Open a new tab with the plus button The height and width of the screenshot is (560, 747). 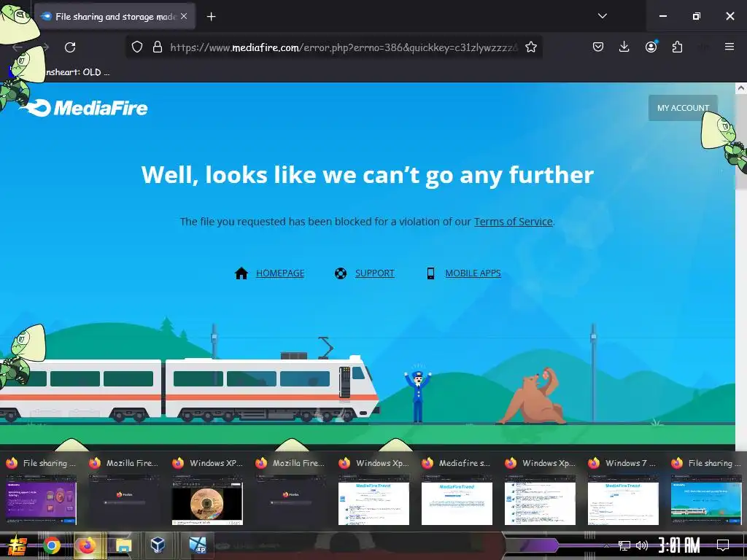pyautogui.click(x=211, y=17)
